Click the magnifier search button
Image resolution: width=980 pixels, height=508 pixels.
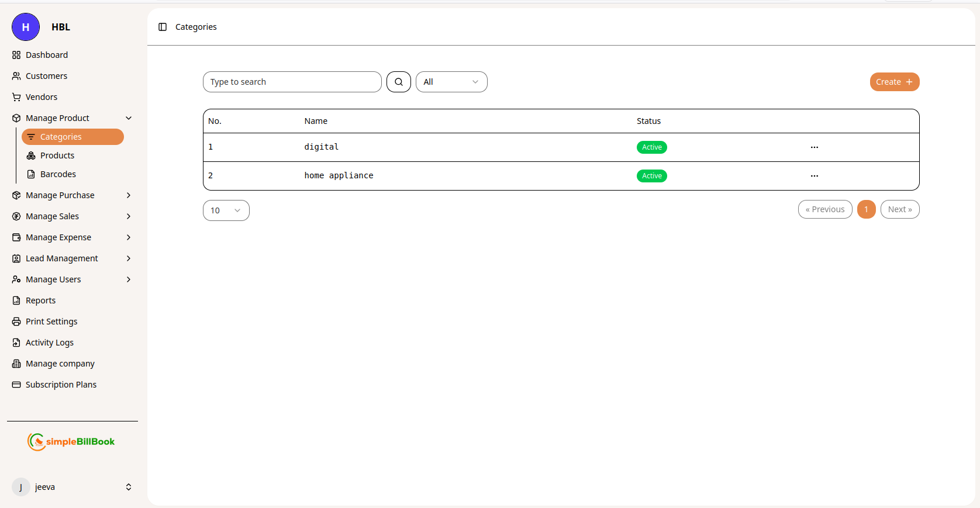click(x=399, y=82)
